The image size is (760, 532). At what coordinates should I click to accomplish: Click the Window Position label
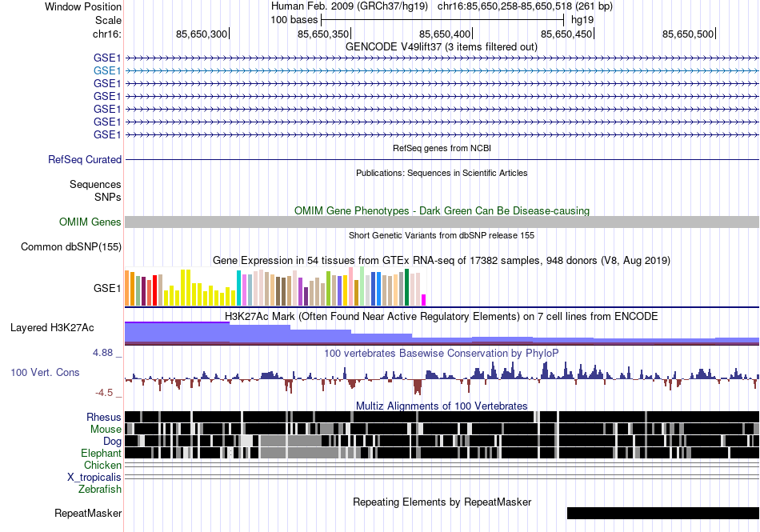point(83,6)
